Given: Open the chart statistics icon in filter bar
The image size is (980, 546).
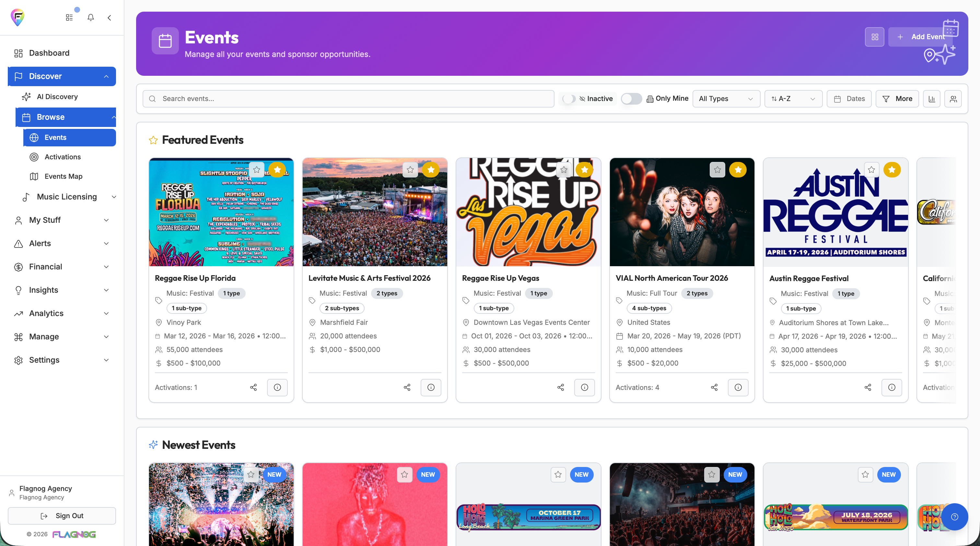Looking at the screenshot, I should (x=931, y=99).
